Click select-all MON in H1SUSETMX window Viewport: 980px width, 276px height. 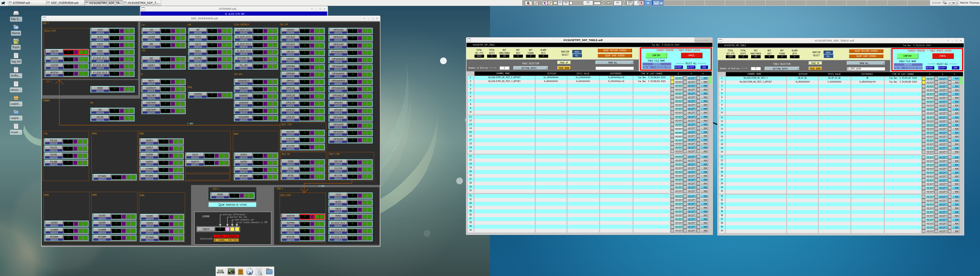955,68
